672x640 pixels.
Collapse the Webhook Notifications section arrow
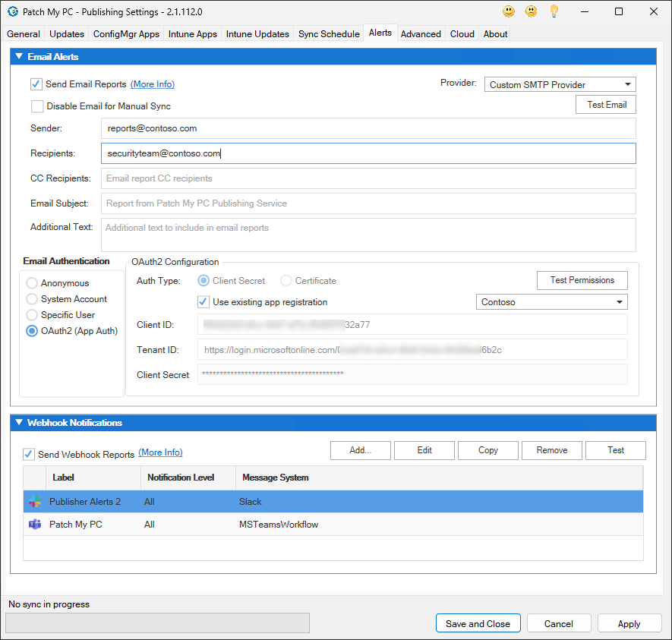pyautogui.click(x=19, y=423)
